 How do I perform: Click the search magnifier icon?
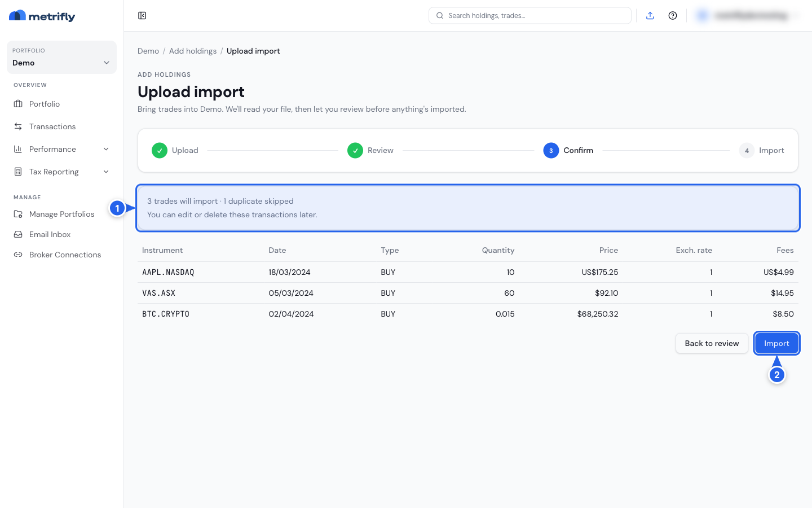click(440, 16)
